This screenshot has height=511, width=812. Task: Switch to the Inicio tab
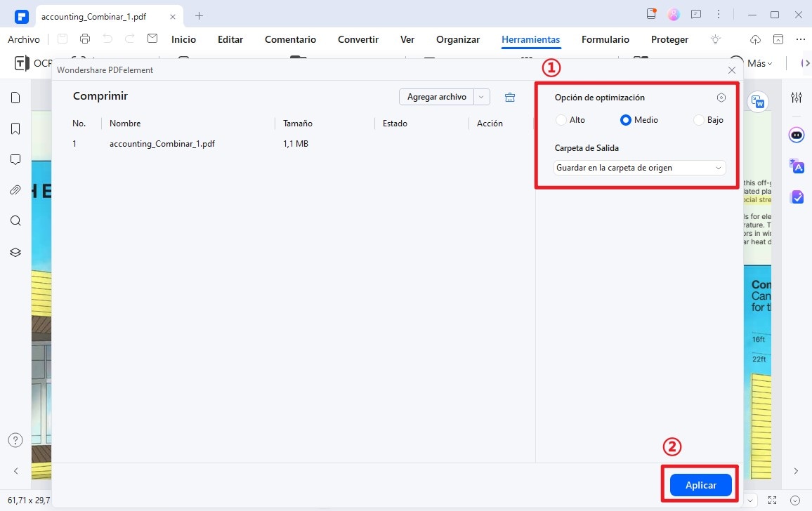pyautogui.click(x=184, y=39)
